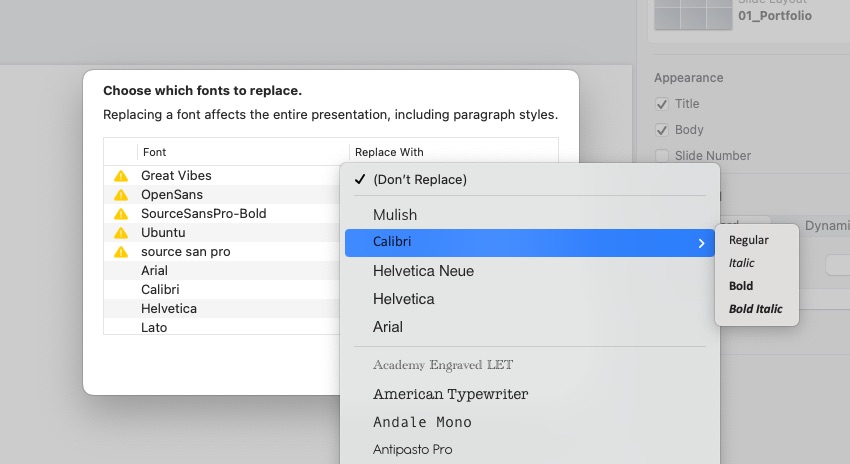Click warning icon beside Great Vibes
This screenshot has width=850, height=464.
click(x=121, y=176)
